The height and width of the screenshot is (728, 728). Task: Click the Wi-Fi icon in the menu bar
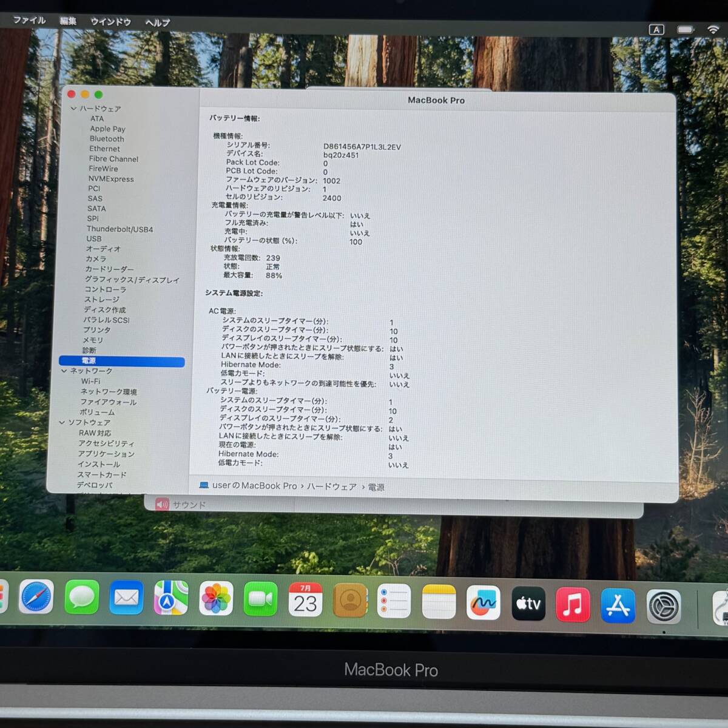click(x=713, y=29)
